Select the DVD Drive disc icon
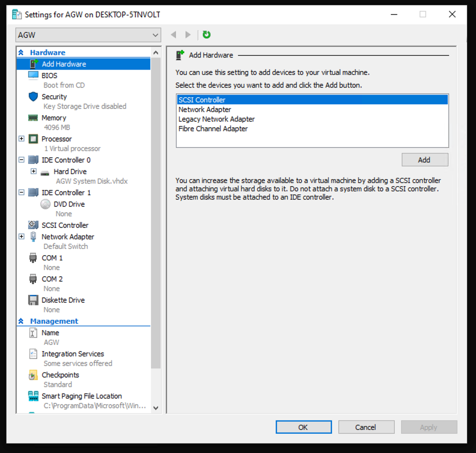This screenshot has width=476, height=453. pyautogui.click(x=45, y=204)
